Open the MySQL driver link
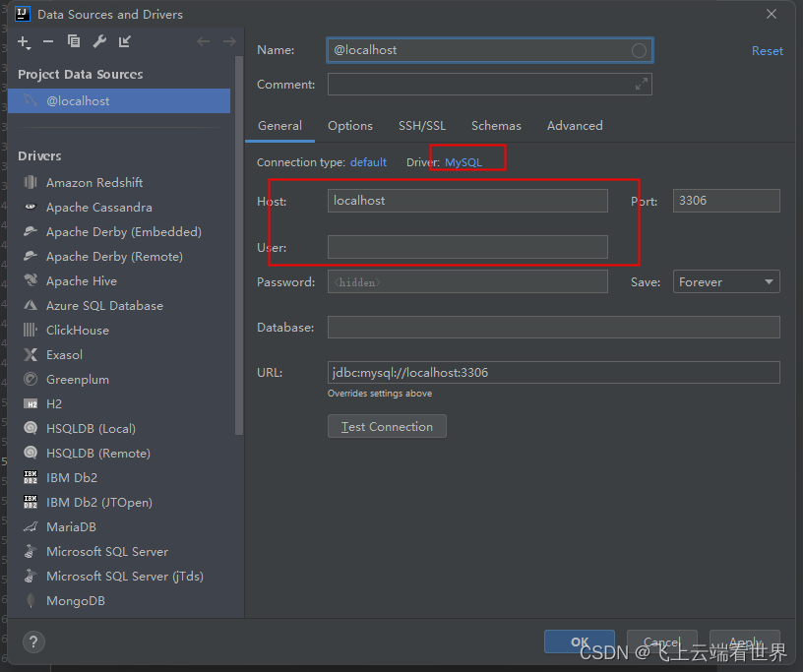Screen dimensions: 803x672 (x=463, y=162)
